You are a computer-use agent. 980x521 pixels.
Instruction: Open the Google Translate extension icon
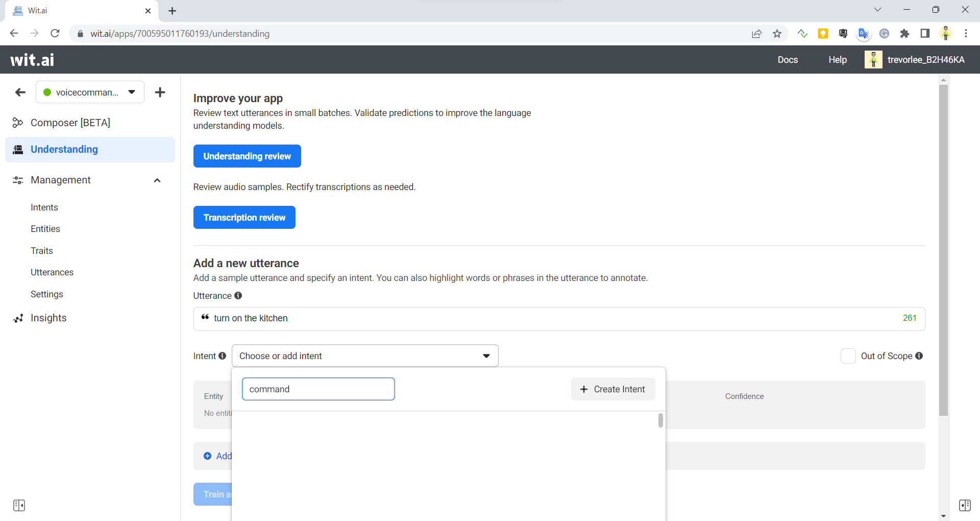864,33
